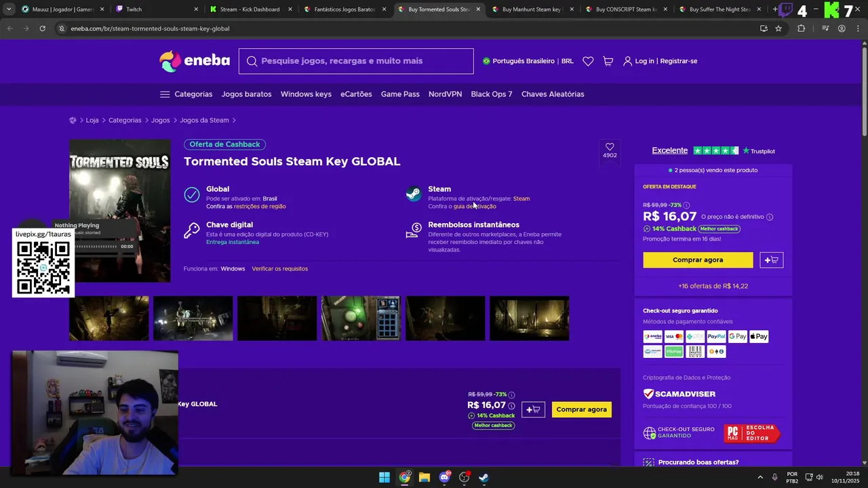This screenshot has height=488, width=868.
Task: Show hidden icons in the system tray
Action: [x=760, y=477]
